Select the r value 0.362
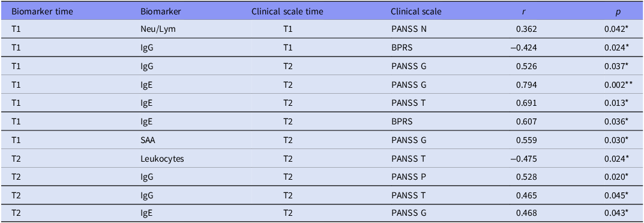 (x=527, y=29)
